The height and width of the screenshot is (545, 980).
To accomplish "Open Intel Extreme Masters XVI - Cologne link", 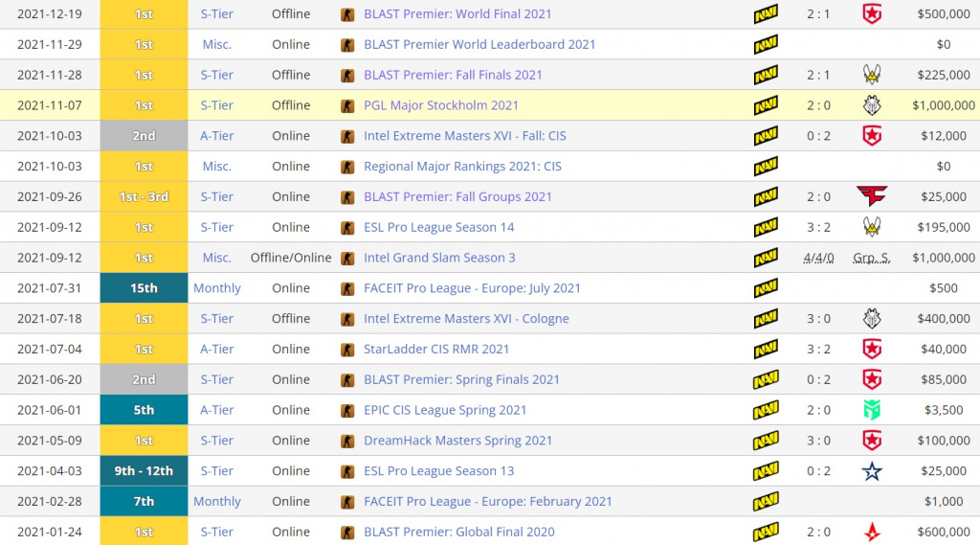I will point(466,319).
